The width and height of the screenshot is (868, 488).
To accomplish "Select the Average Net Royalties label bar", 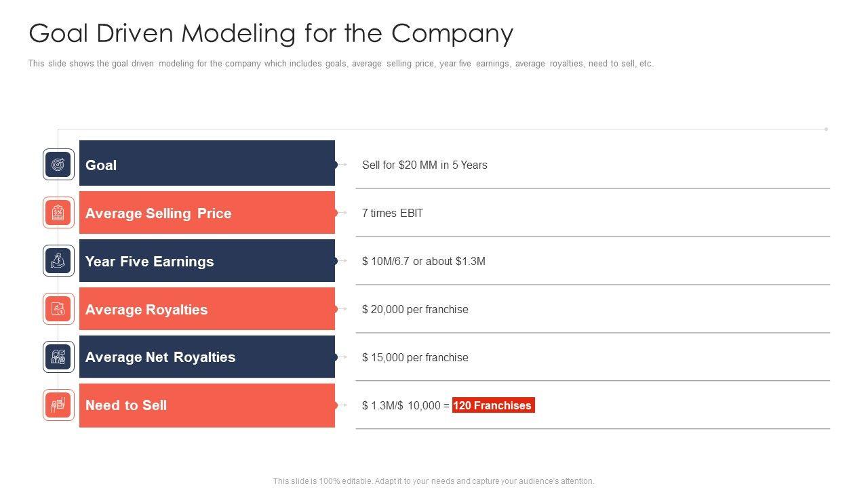I will tap(207, 357).
